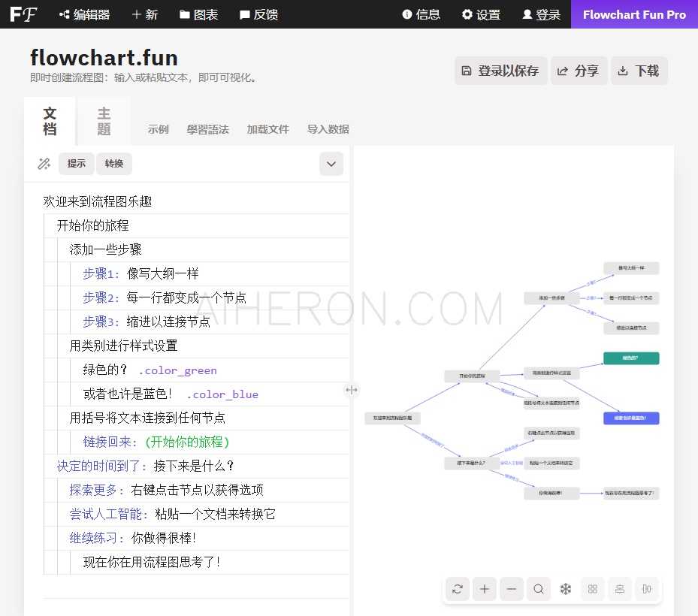Toggle the snowflake freeze-layout control

tap(566, 589)
